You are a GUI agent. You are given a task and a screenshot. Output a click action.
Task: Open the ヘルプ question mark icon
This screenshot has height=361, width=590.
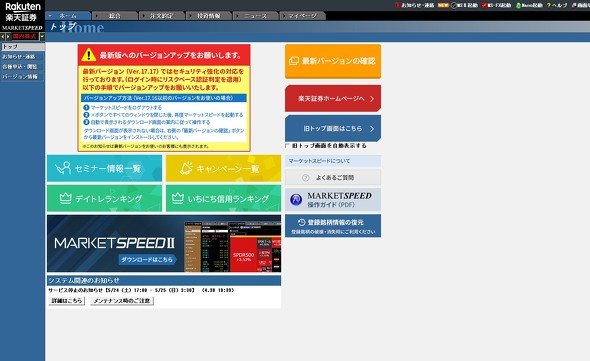coord(549,5)
